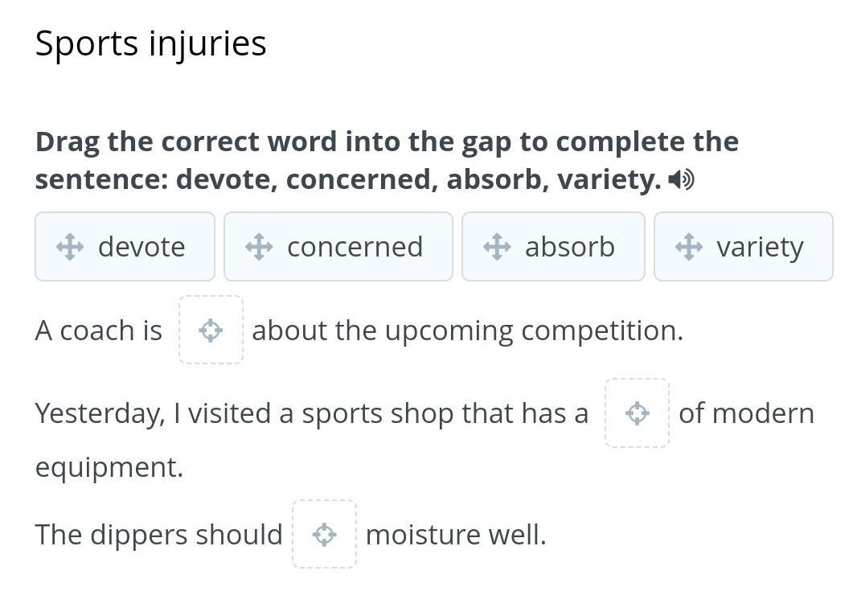The width and height of the screenshot is (853, 616).
Task: Select the 'concerned' word chip
Action: point(338,247)
